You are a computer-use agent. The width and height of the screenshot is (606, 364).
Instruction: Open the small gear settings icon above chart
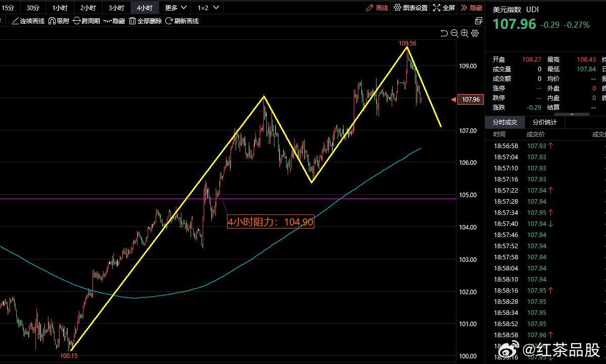pos(475,33)
